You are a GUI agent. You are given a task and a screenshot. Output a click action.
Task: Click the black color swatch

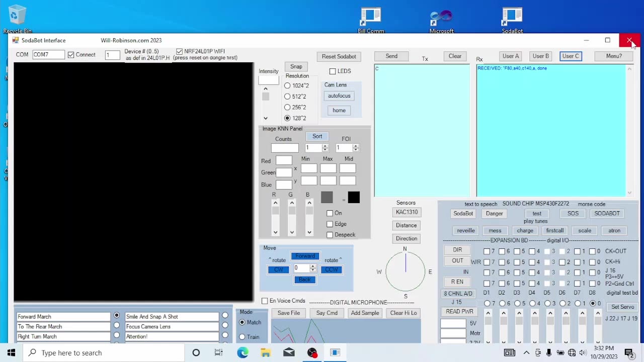click(354, 198)
